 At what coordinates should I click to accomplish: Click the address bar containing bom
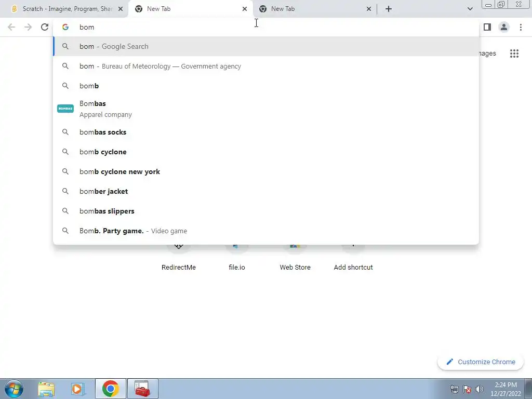266,27
